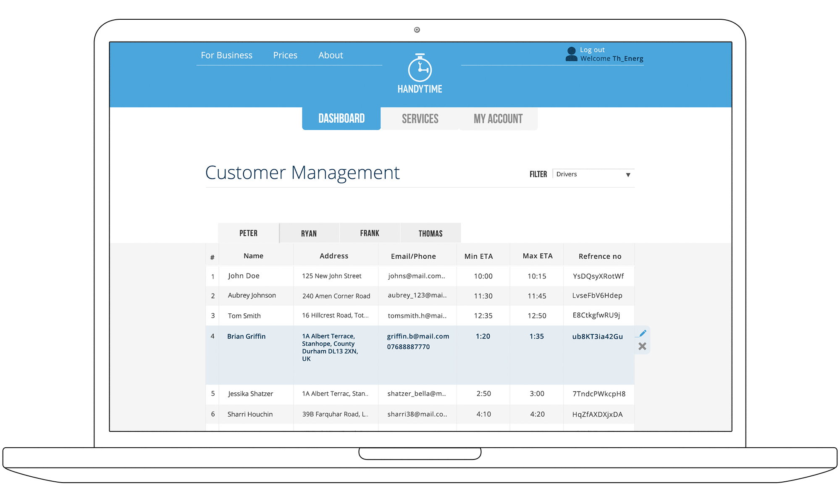This screenshot has height=504, width=840.
Task: Select the John Doe name cell
Action: click(244, 276)
